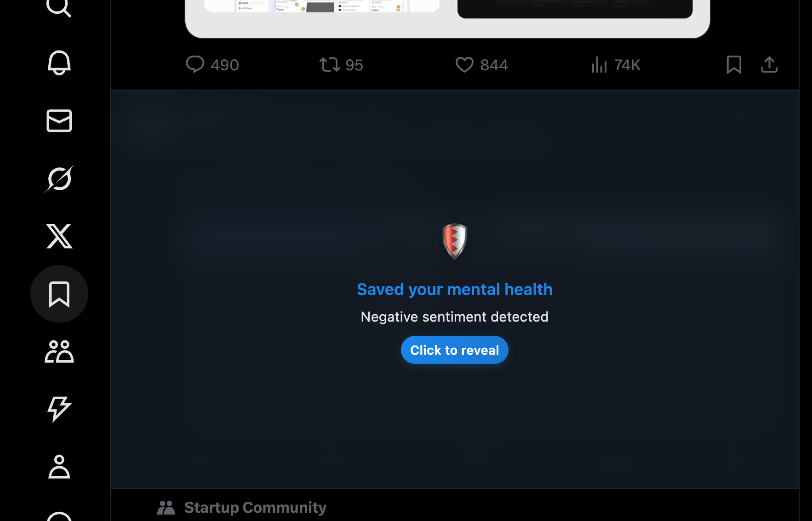Click the X Premium logo icon
Screen dimensions: 812x521
pyautogui.click(x=59, y=236)
